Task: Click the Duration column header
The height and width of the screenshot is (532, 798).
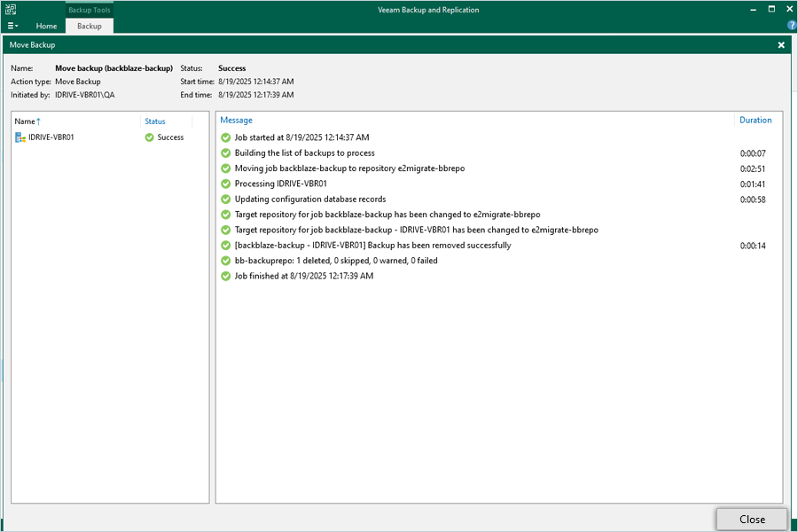Action: [x=755, y=121]
